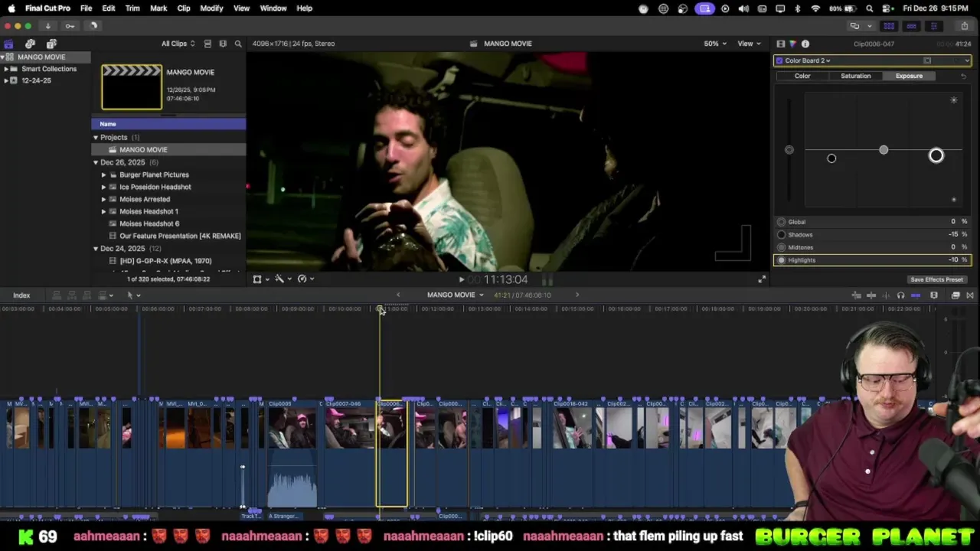
Task: Reset the Exposure color board arrow
Action: [x=963, y=76]
